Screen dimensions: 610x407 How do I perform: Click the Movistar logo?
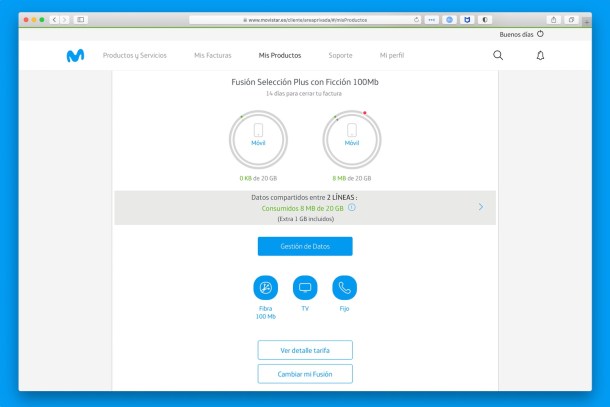pyautogui.click(x=75, y=56)
